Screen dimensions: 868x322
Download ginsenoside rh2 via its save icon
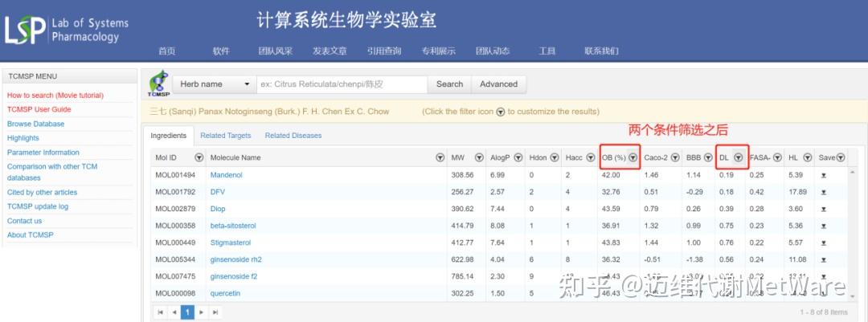(824, 259)
